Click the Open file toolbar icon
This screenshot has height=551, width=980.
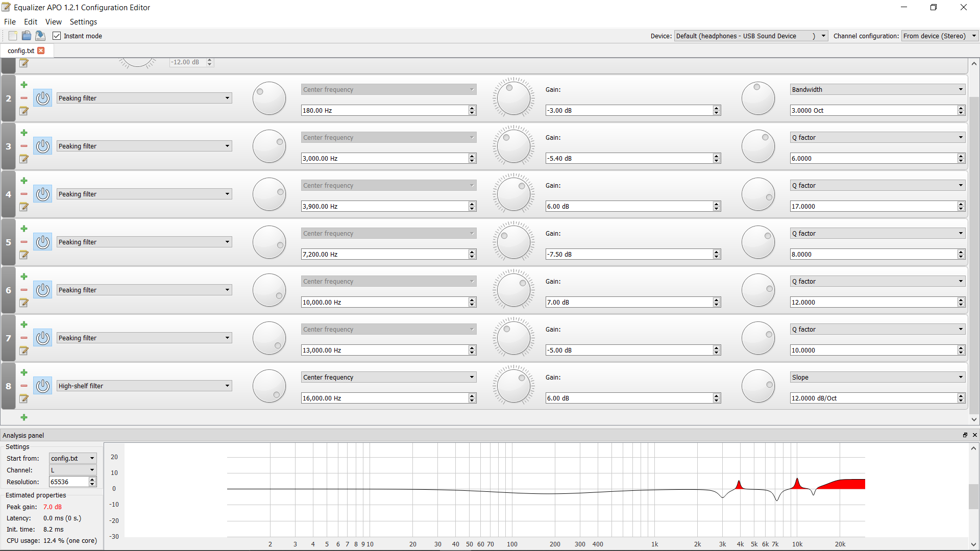pos(27,36)
